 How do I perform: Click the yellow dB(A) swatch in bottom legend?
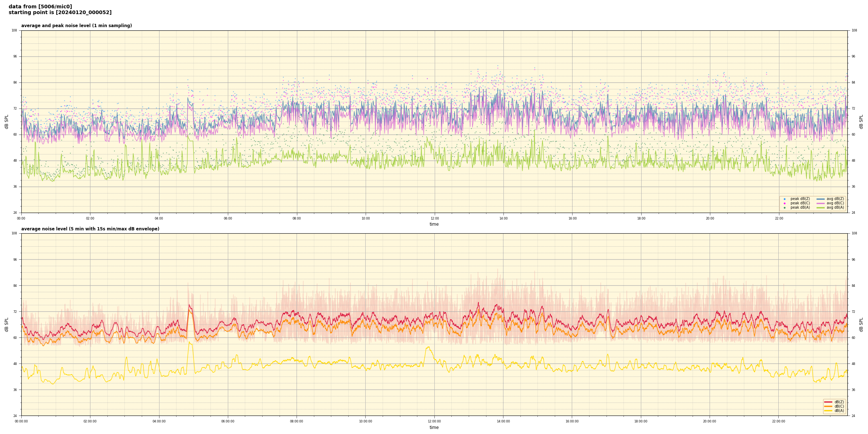click(828, 410)
